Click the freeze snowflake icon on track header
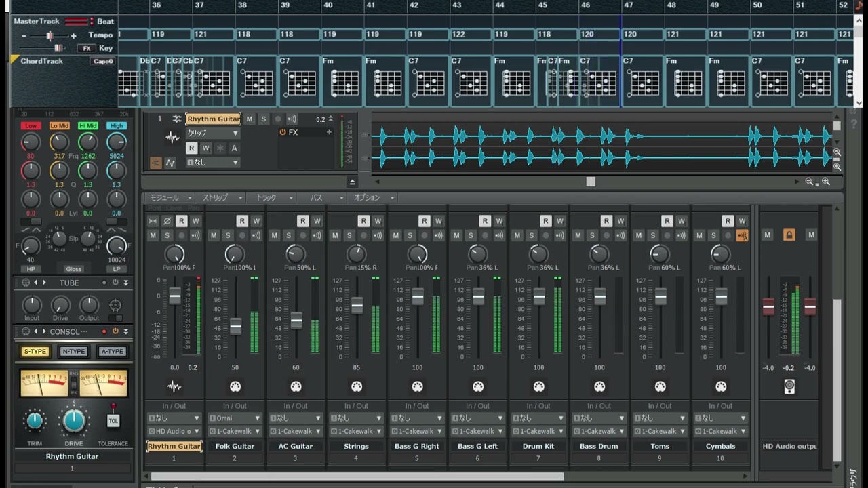This screenshot has width=868, height=488. coord(220,148)
